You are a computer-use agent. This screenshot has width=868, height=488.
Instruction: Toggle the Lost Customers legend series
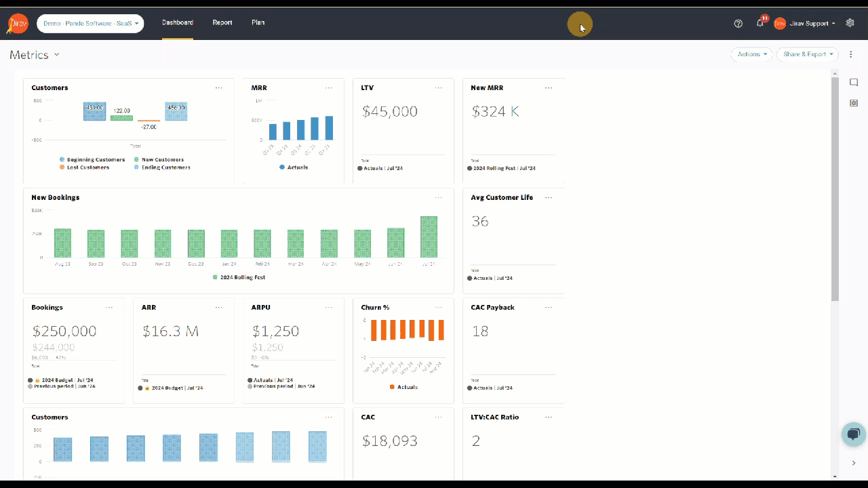coord(87,167)
